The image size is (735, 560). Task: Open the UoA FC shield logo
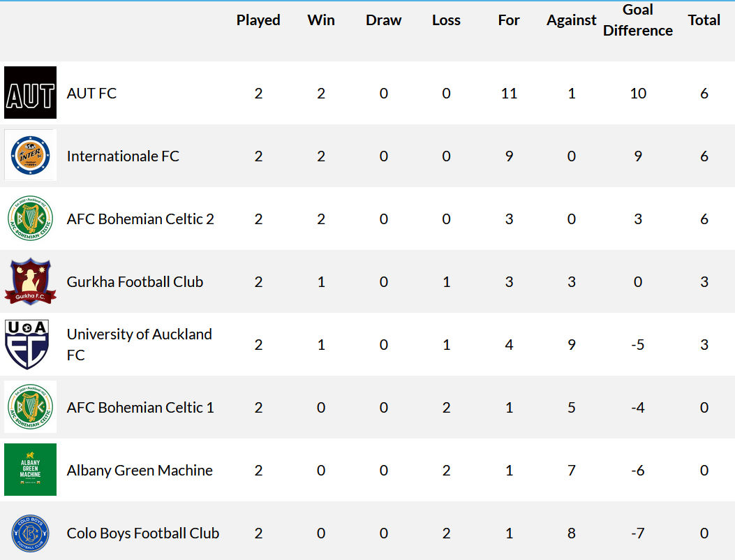(27, 344)
